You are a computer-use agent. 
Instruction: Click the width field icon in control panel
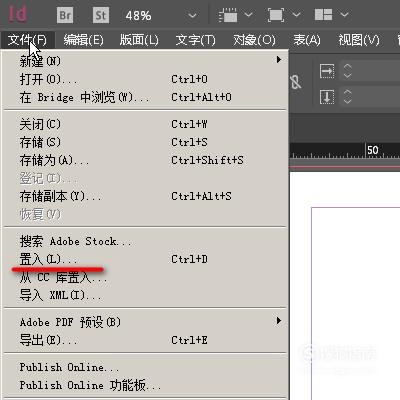tap(327, 71)
